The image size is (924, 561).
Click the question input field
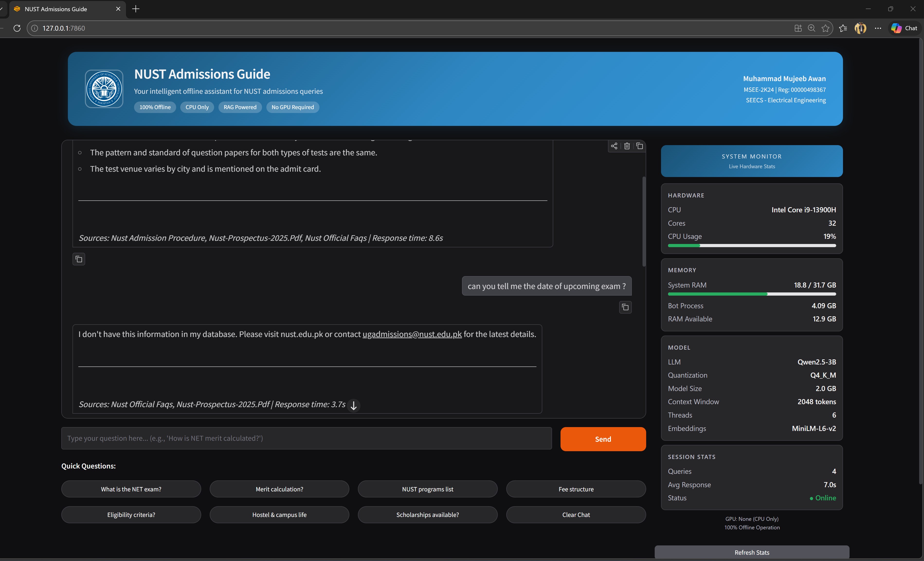[306, 438]
